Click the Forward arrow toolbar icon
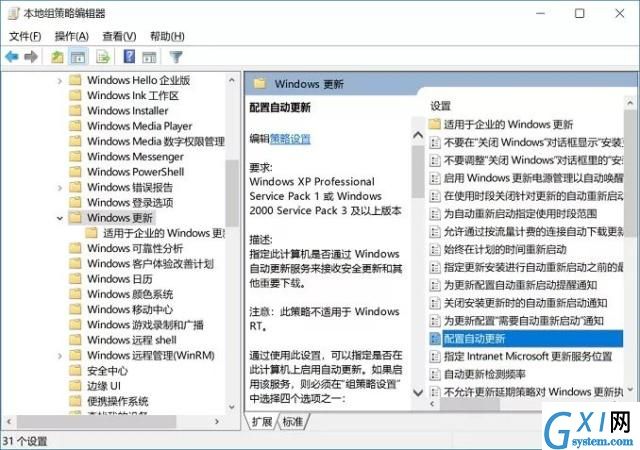Screen dimensions: 640x450 [x=31, y=57]
